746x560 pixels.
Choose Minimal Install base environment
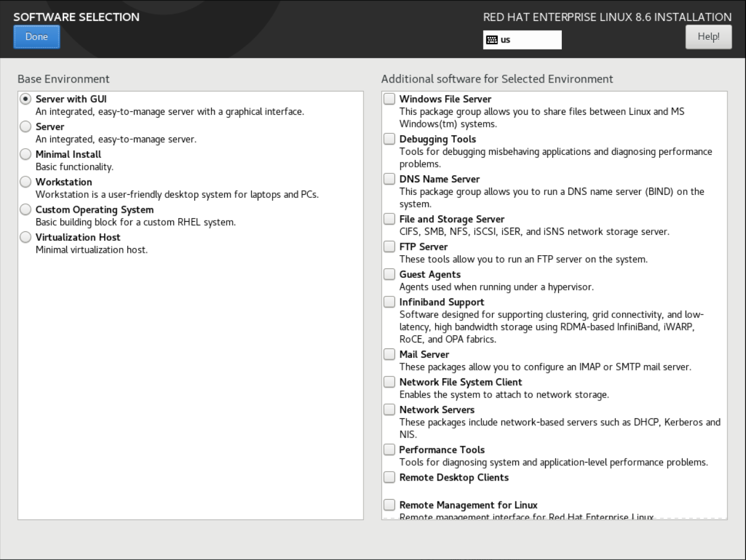pos(25,154)
